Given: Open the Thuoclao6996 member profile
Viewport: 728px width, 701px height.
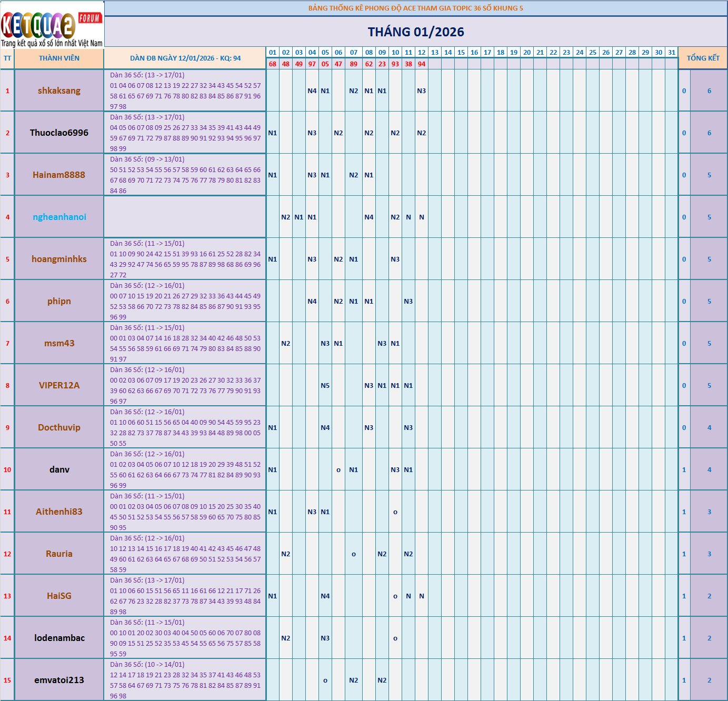Looking at the screenshot, I should [x=59, y=133].
